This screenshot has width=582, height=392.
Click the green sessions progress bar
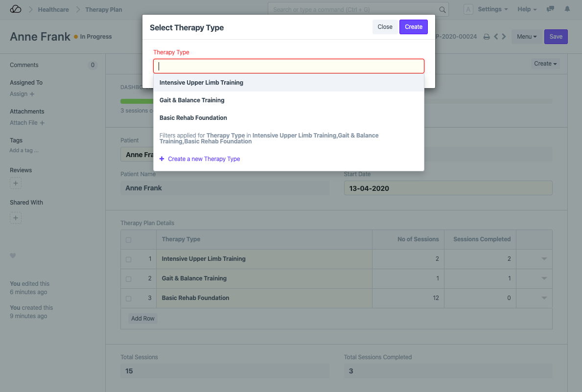click(x=131, y=101)
